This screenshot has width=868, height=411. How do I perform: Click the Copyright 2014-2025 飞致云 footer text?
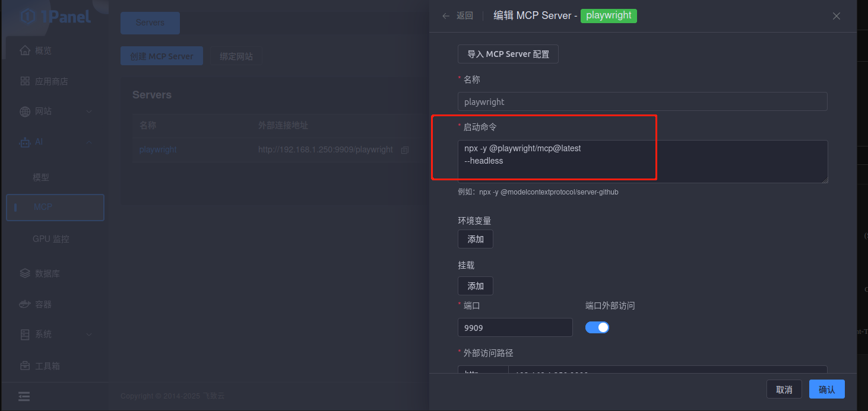(x=172, y=396)
